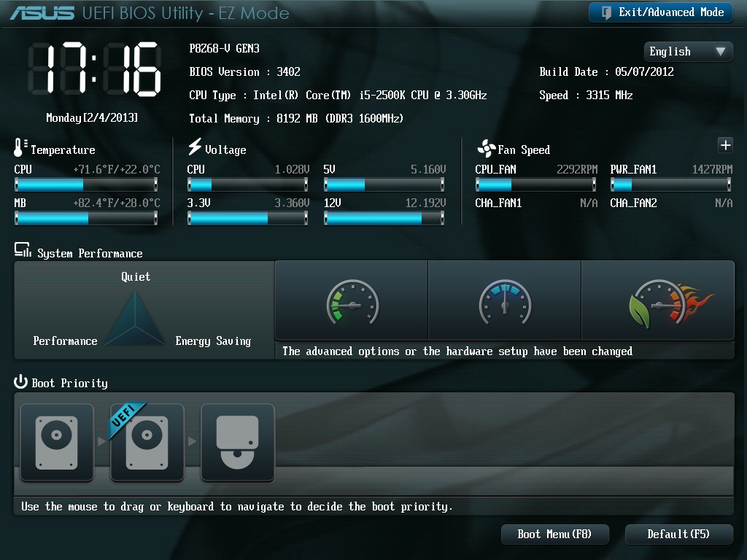Click the boot priority hint text
This screenshot has height=560, width=747.
click(x=237, y=507)
